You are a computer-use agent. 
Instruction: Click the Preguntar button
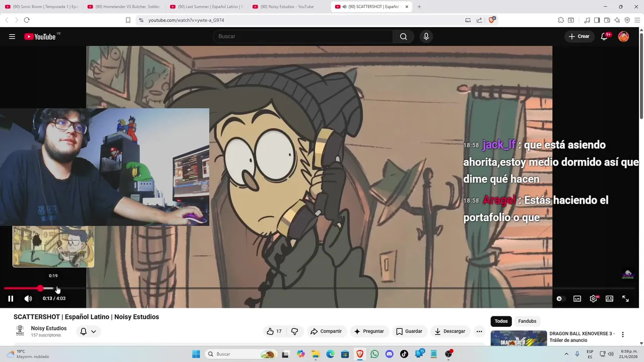click(x=369, y=331)
